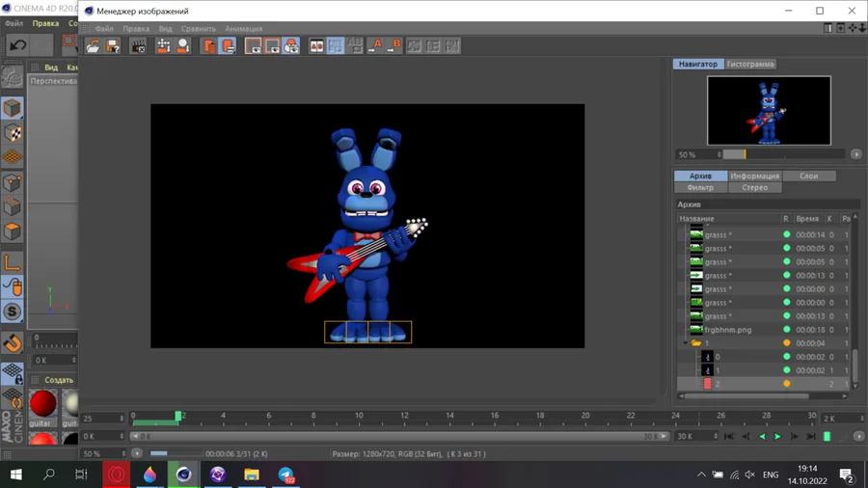
Task: Click the 0 K start frame spinner
Action: [122, 437]
